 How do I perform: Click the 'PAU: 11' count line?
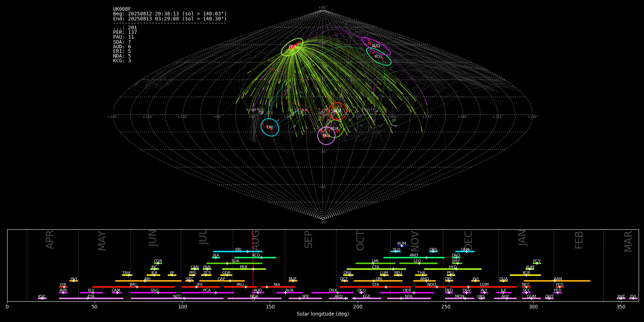(x=123, y=37)
